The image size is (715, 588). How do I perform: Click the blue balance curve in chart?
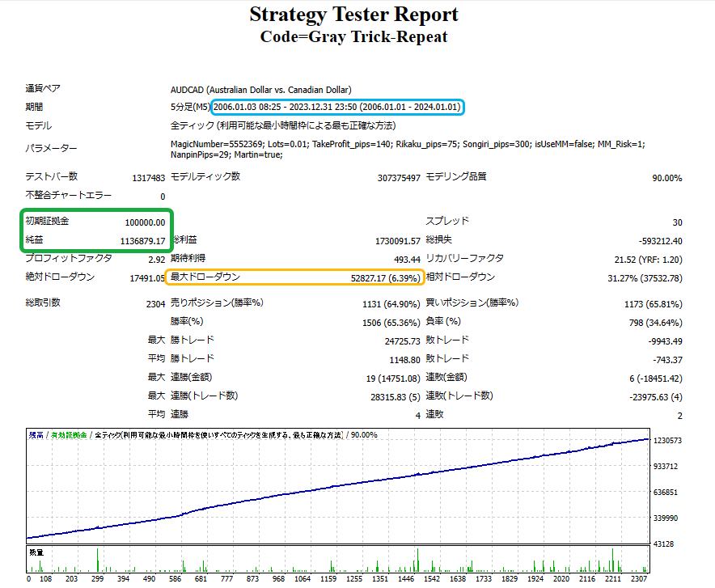pyautogui.click(x=337, y=486)
